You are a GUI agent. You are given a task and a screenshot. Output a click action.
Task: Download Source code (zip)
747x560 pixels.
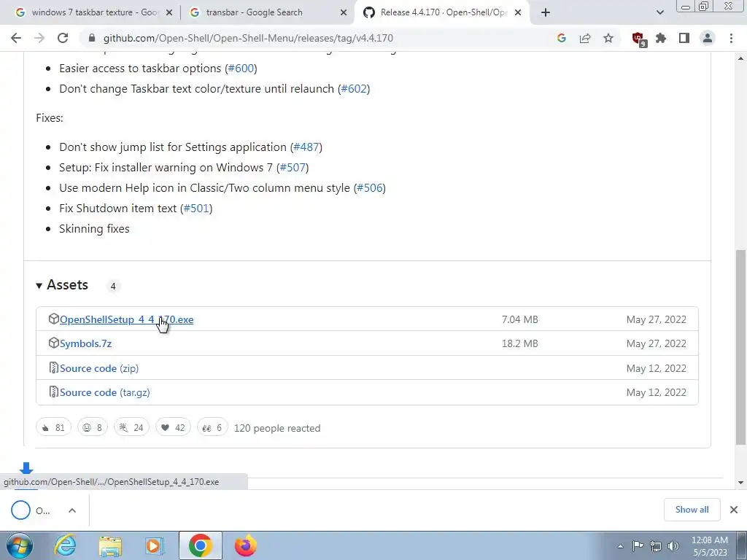coord(99,368)
